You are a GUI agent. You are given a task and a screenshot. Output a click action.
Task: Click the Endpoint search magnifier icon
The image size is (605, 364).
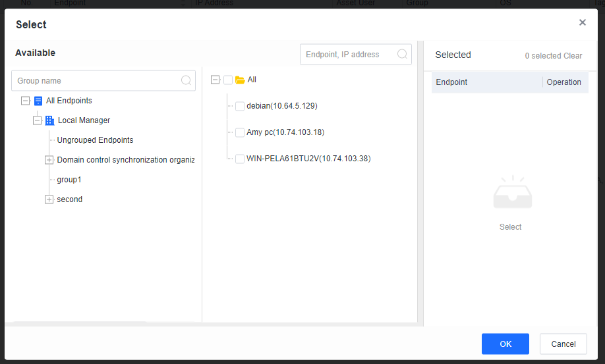click(x=402, y=55)
